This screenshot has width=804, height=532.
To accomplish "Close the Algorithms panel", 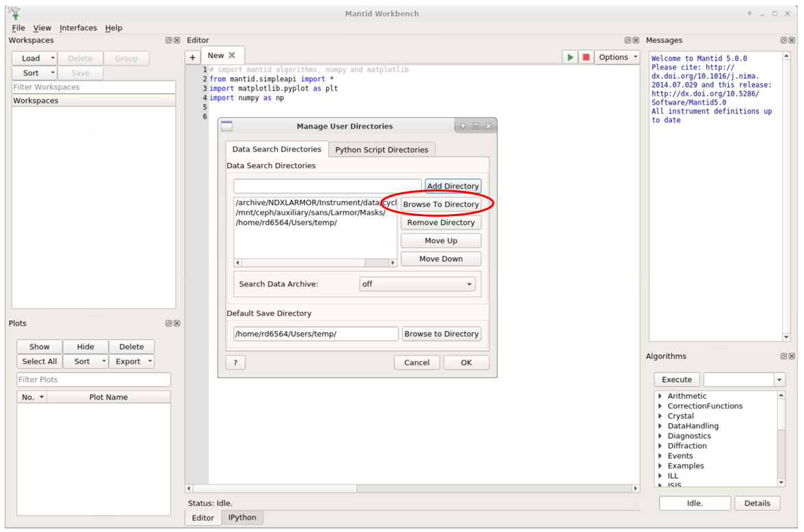I will point(792,356).
